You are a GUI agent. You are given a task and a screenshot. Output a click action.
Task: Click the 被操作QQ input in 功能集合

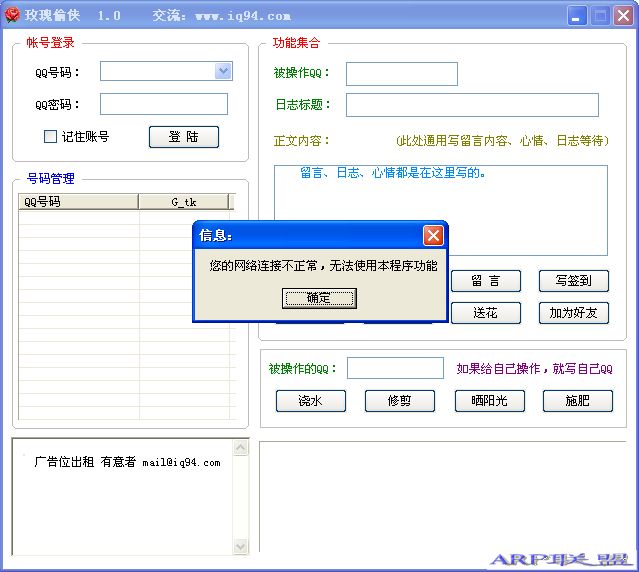401,73
